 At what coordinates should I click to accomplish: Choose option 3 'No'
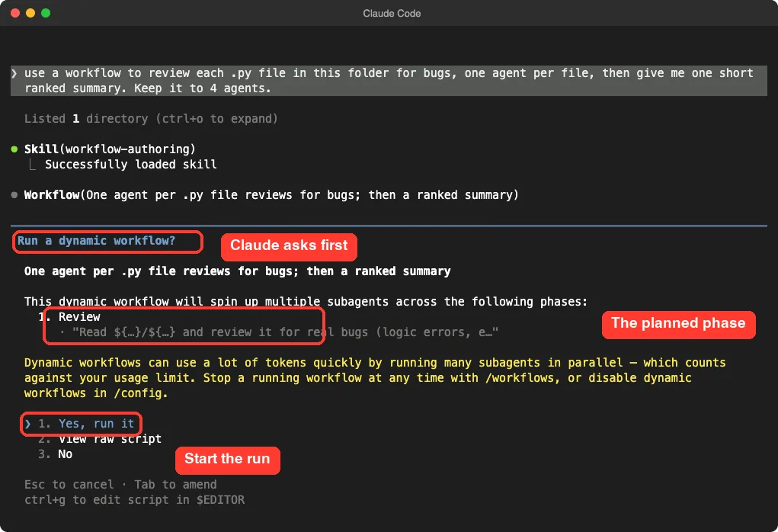[x=55, y=454]
